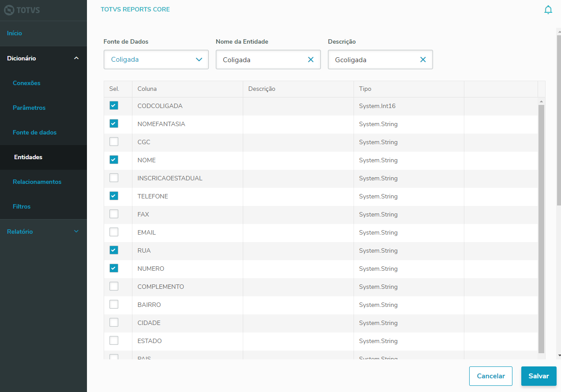This screenshot has width=561, height=392.
Task: Clear the Descrição field text
Action: (423, 60)
